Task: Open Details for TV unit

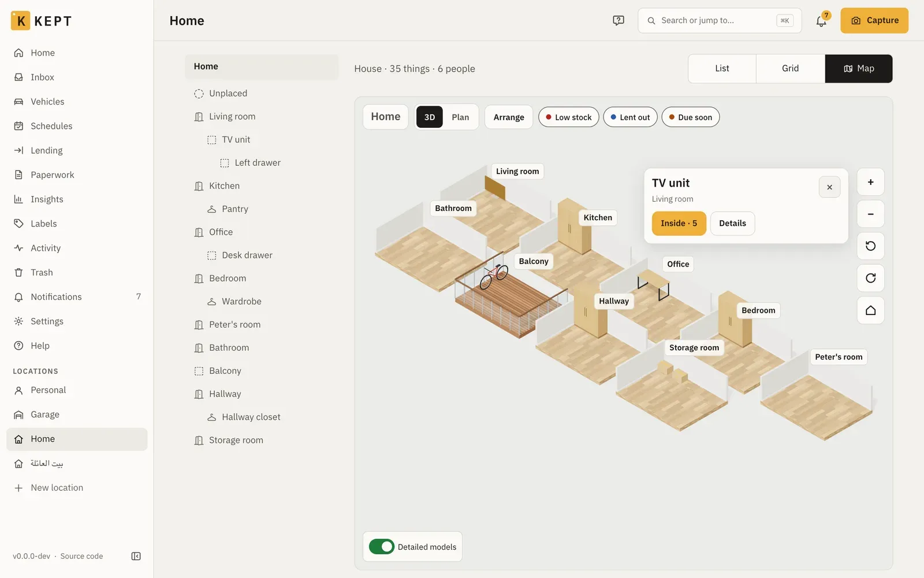Action: click(732, 224)
